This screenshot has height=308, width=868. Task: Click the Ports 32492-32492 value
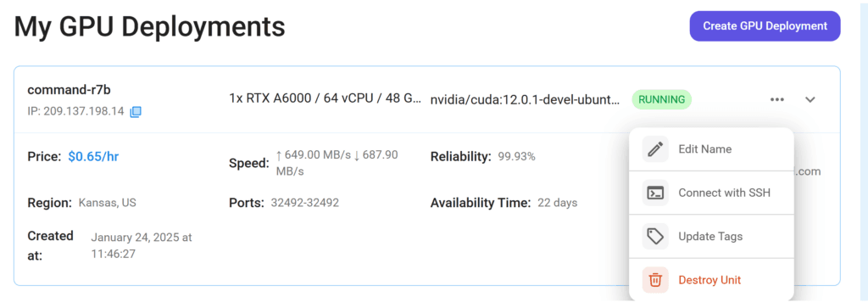pyautogui.click(x=304, y=203)
